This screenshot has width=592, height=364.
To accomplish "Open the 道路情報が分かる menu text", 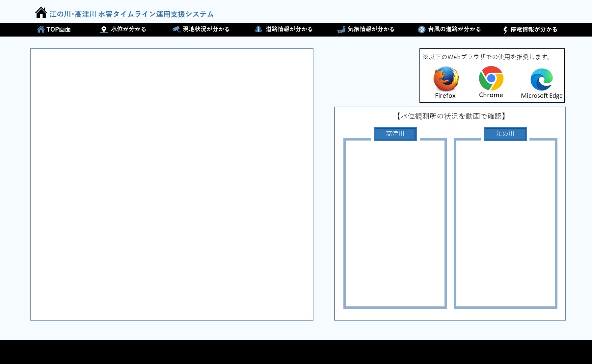I will (x=289, y=29).
